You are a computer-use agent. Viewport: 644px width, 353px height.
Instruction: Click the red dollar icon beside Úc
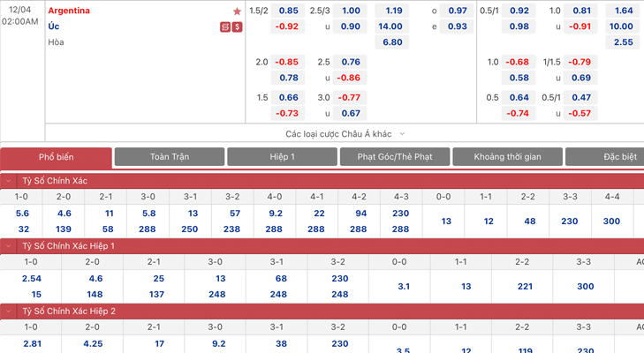(x=237, y=27)
